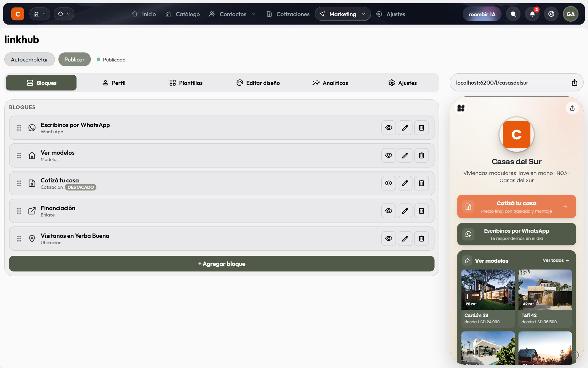This screenshot has width=588, height=368.
Task: Delete the Cotizá tu casa block
Action: point(421,183)
